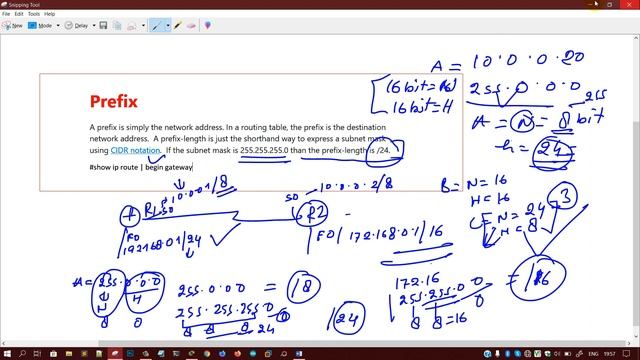
Task: Copy the snip to clipboard
Action: pos(117,25)
